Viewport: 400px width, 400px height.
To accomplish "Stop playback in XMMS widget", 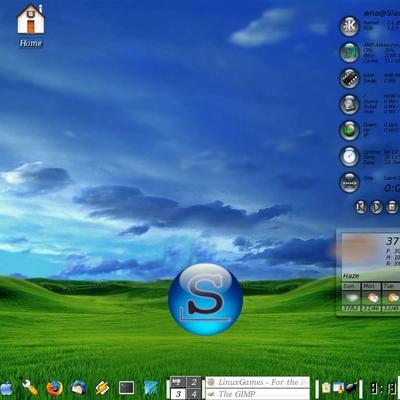I will pos(392,207).
